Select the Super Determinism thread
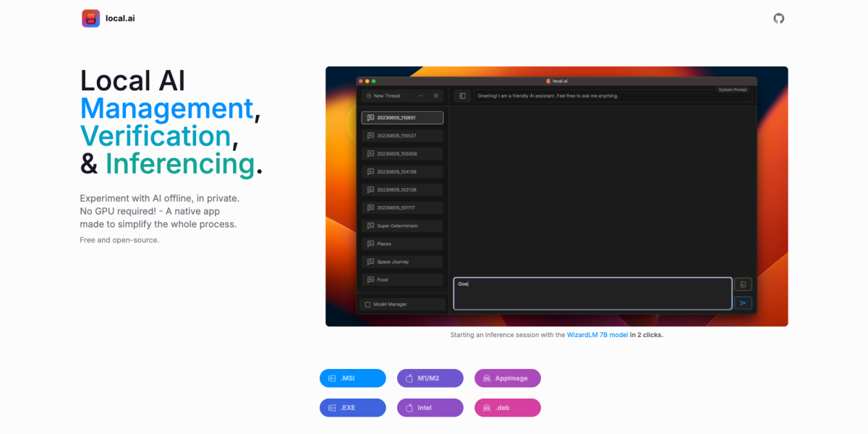The height and width of the screenshot is (434, 868). click(402, 226)
